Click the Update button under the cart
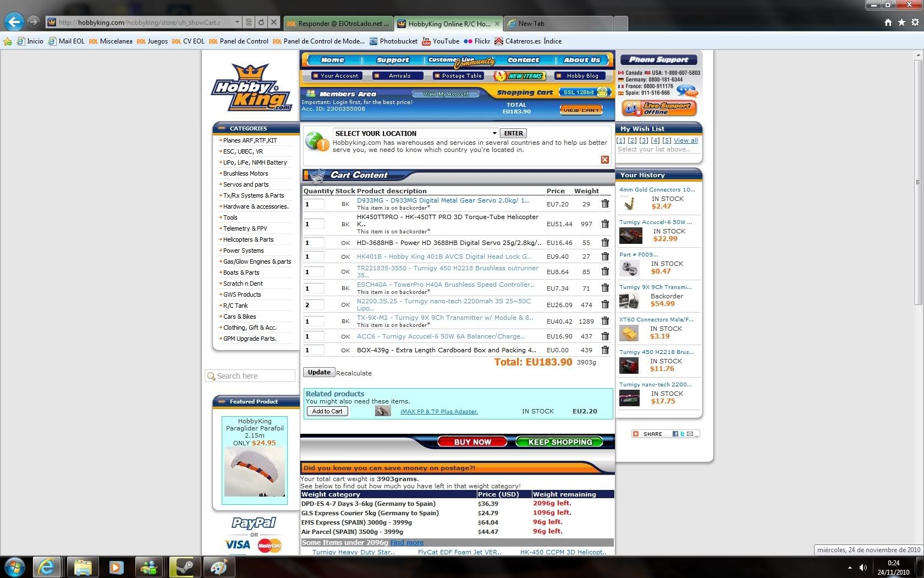The width and height of the screenshot is (924, 578). coord(319,373)
